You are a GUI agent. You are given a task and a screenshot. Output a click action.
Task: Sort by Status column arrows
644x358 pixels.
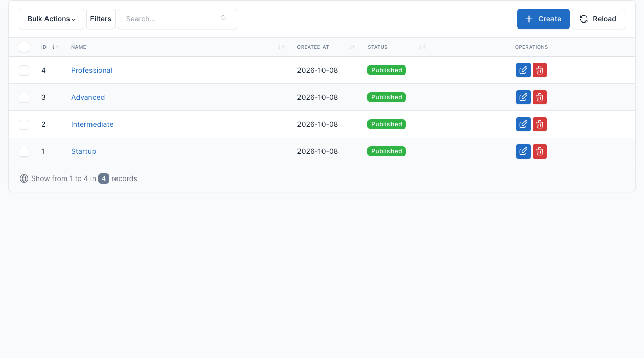pos(422,47)
